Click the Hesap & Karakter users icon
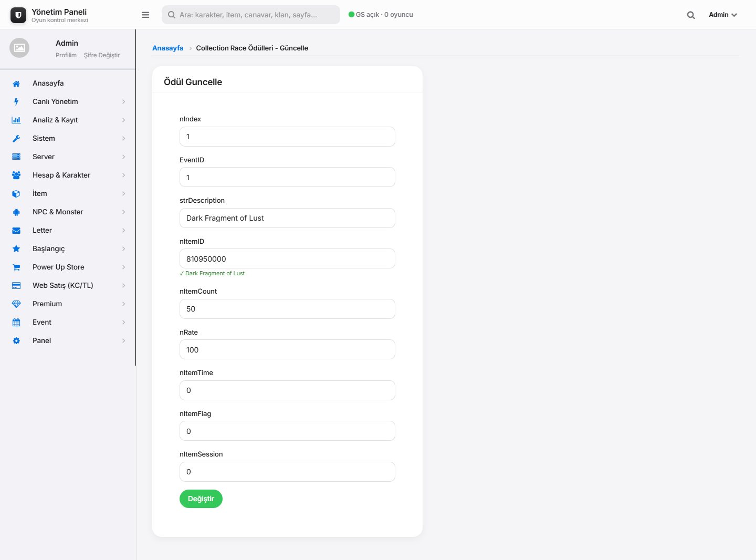This screenshot has height=560, width=756. tap(16, 175)
